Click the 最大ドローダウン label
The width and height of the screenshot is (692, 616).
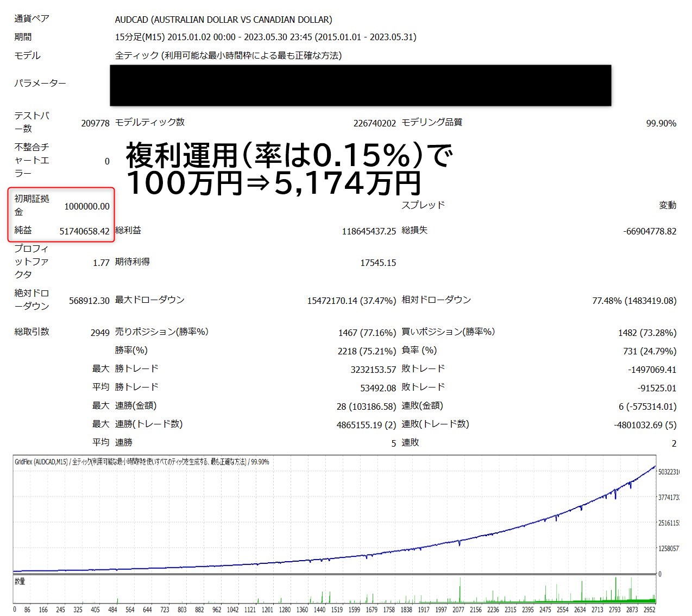[x=150, y=300]
